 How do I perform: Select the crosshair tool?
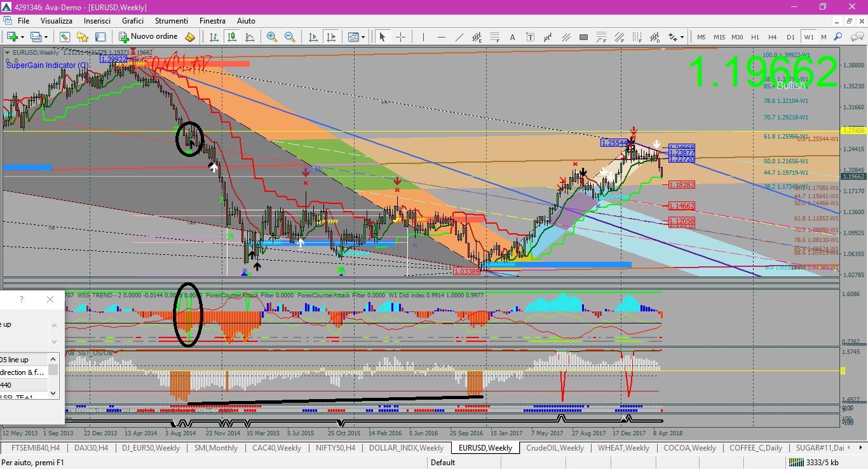[400, 37]
